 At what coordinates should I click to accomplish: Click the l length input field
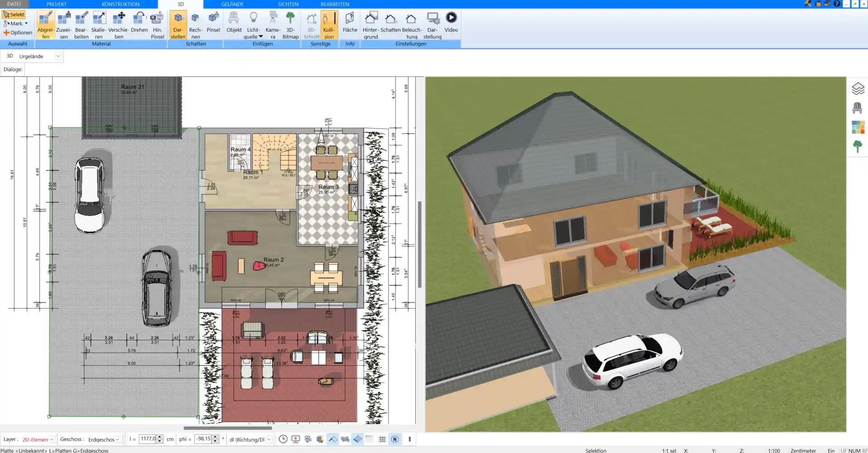tap(148, 439)
